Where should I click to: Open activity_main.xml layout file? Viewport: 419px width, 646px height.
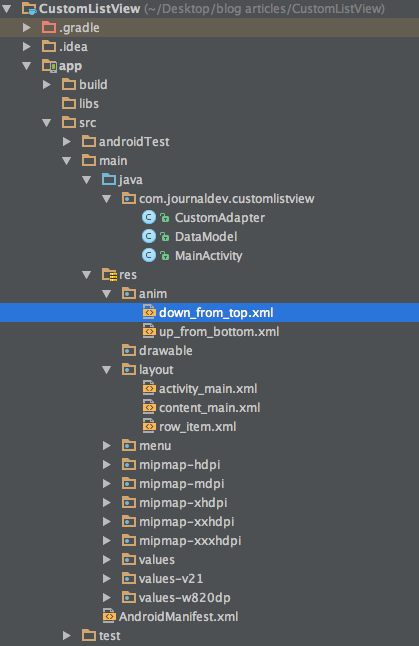point(208,389)
